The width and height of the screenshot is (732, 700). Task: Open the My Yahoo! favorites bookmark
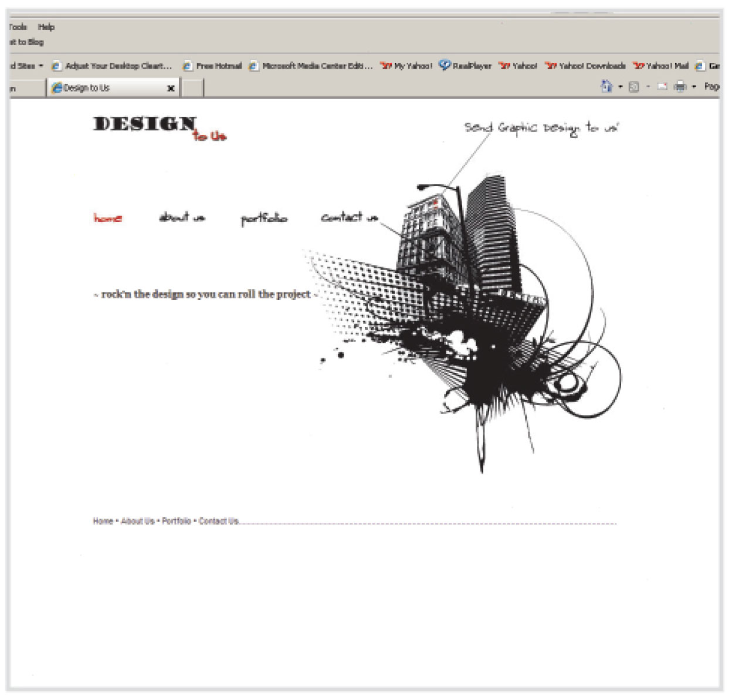coord(406,66)
